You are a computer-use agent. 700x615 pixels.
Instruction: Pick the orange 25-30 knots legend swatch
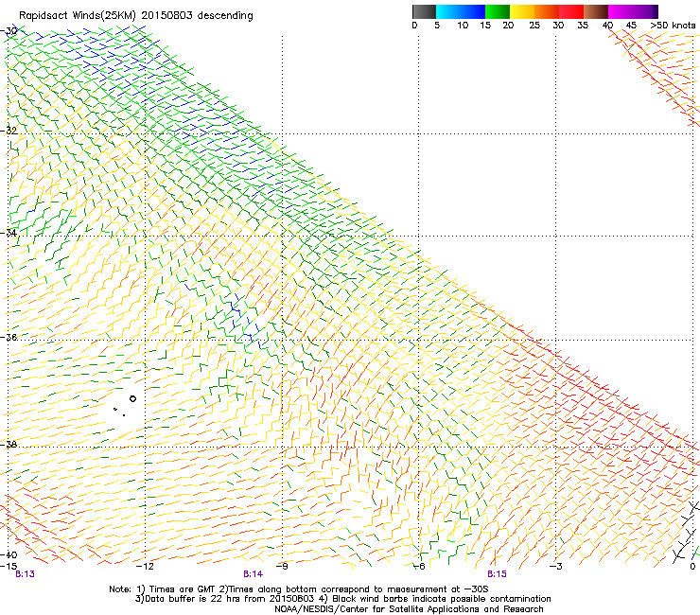pos(547,11)
